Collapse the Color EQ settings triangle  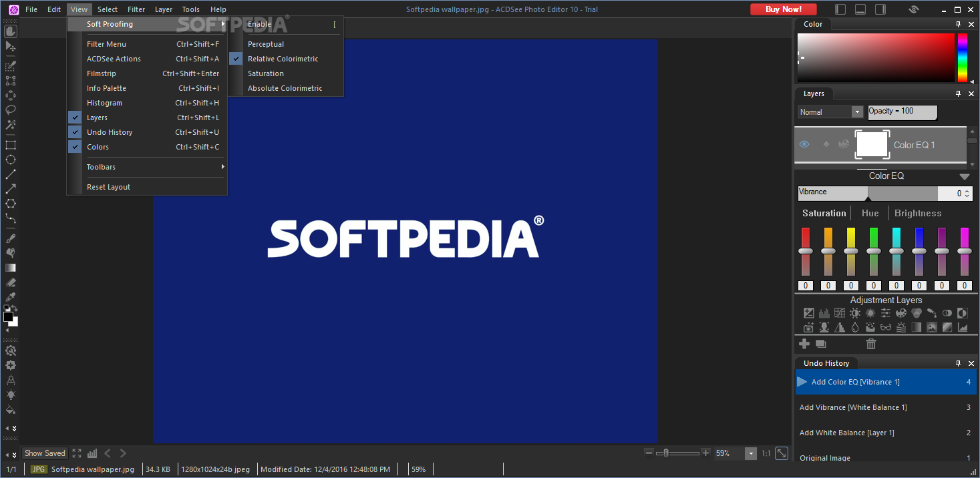coord(964,177)
